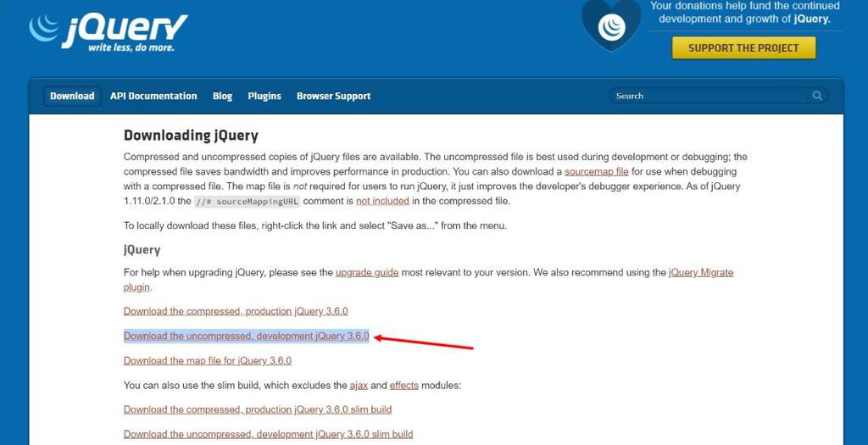Open the Download nav item
This screenshot has height=445, width=868.
click(x=72, y=96)
